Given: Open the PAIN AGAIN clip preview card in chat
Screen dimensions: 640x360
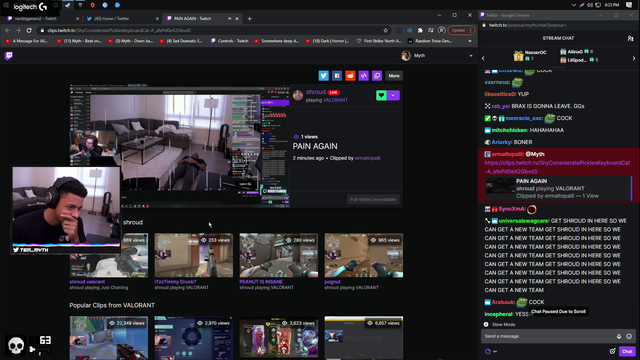Looking at the screenshot, I should (558, 188).
